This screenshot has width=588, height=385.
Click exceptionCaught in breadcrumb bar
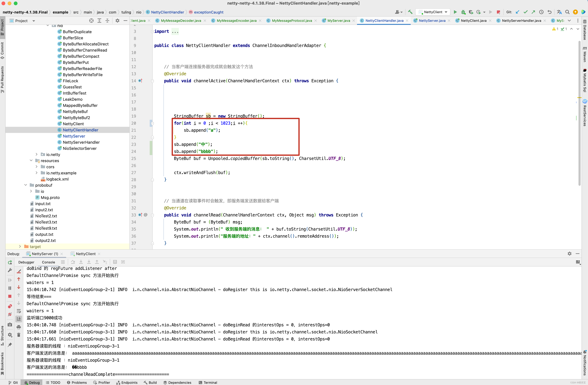(x=209, y=12)
